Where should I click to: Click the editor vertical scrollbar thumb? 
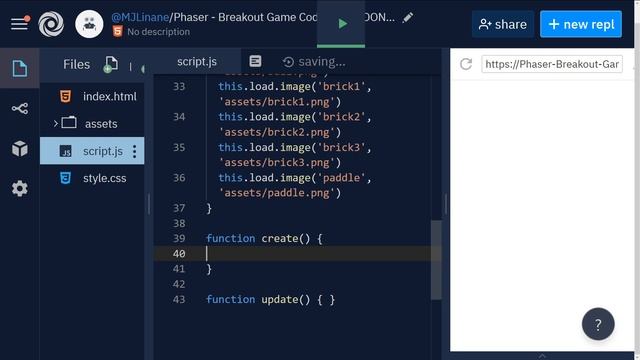[436, 260]
